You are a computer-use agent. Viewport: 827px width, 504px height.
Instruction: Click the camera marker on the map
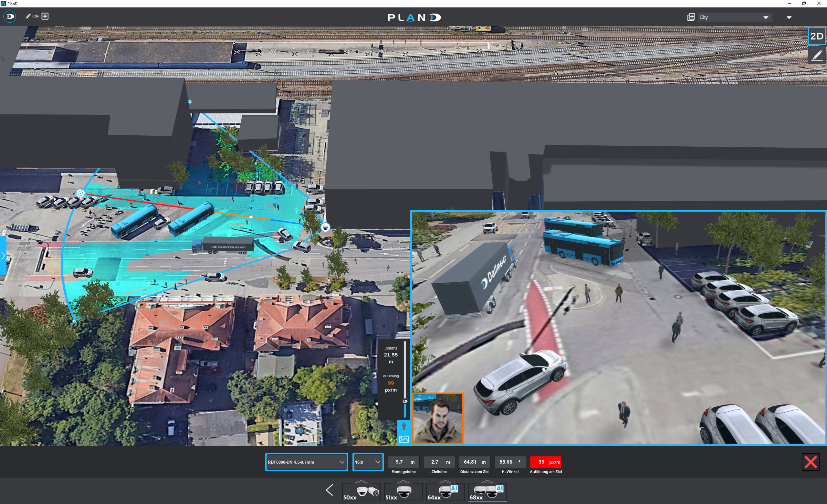coord(325,227)
